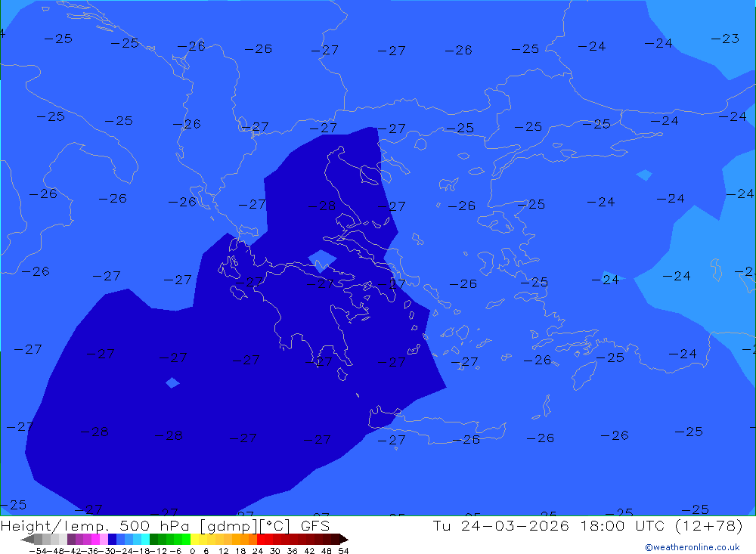756x554 pixels.
Task: Select the magenta swatch in the legend
Action: point(95,539)
